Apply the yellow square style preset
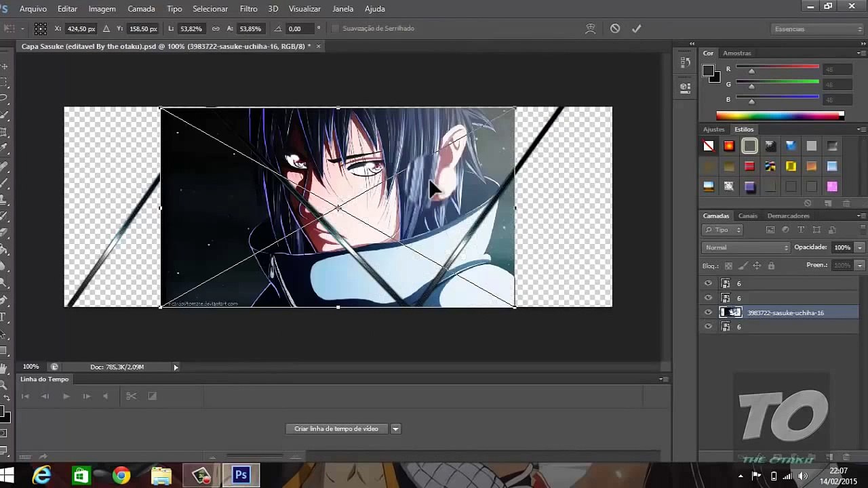Screen dimensions: 868x488 (x=791, y=166)
